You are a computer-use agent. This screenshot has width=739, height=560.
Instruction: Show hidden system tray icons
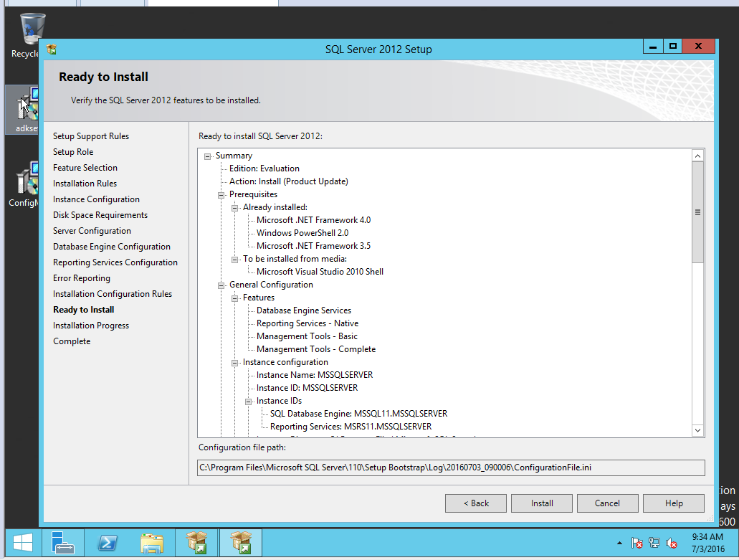click(619, 543)
